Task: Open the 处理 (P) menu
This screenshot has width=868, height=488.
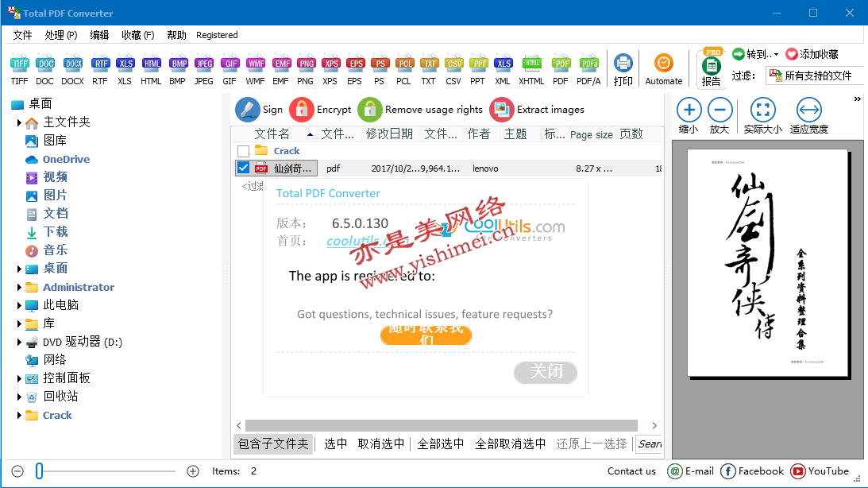Action: click(61, 35)
